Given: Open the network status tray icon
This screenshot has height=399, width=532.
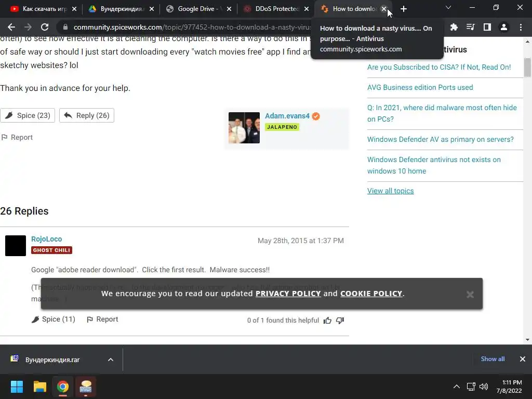Looking at the screenshot, I should click(471, 387).
